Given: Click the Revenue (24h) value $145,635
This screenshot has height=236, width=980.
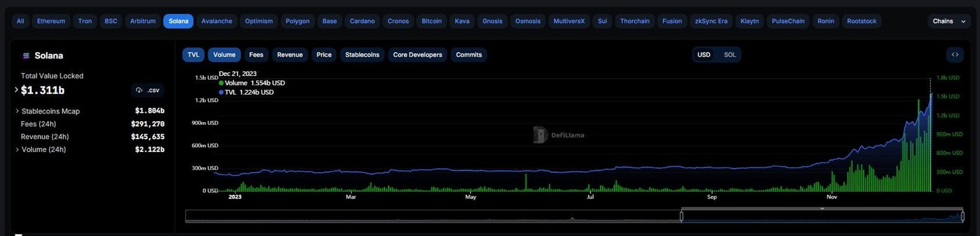Looking at the screenshot, I should [x=148, y=137].
